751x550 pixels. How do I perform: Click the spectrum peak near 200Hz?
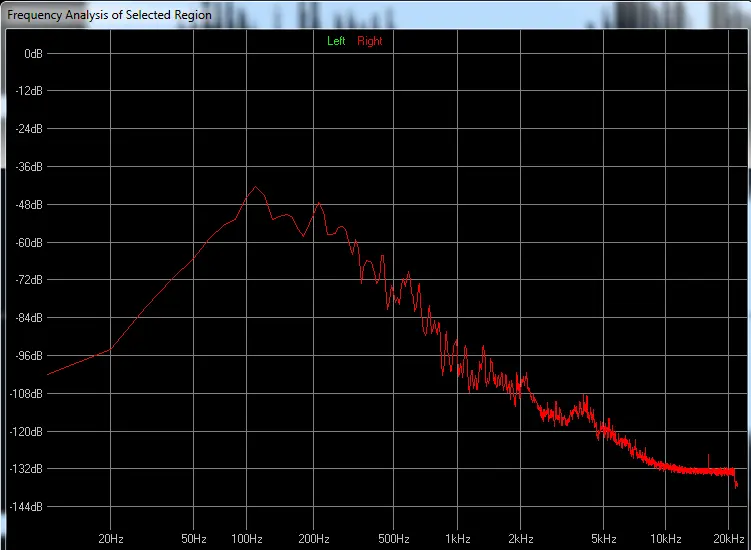[319, 203]
